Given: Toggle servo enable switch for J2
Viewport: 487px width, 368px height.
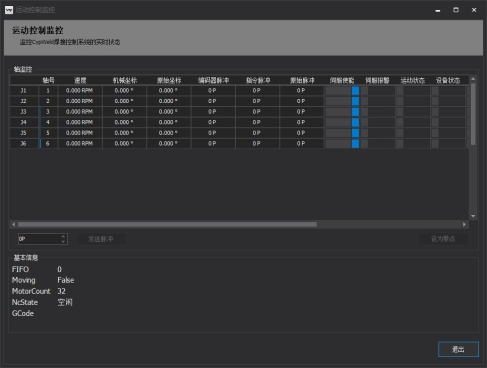Looking at the screenshot, I should click(x=342, y=101).
